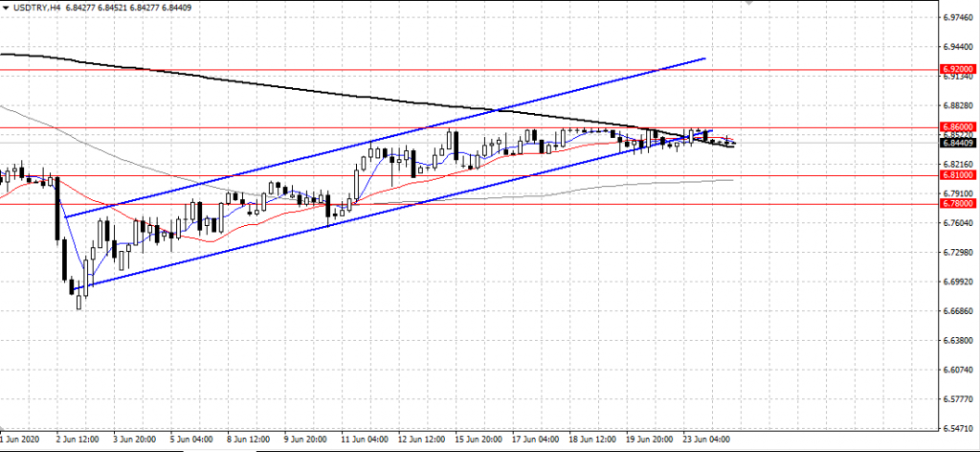Click the lowest candle of 2 Jun drop

click(80, 299)
